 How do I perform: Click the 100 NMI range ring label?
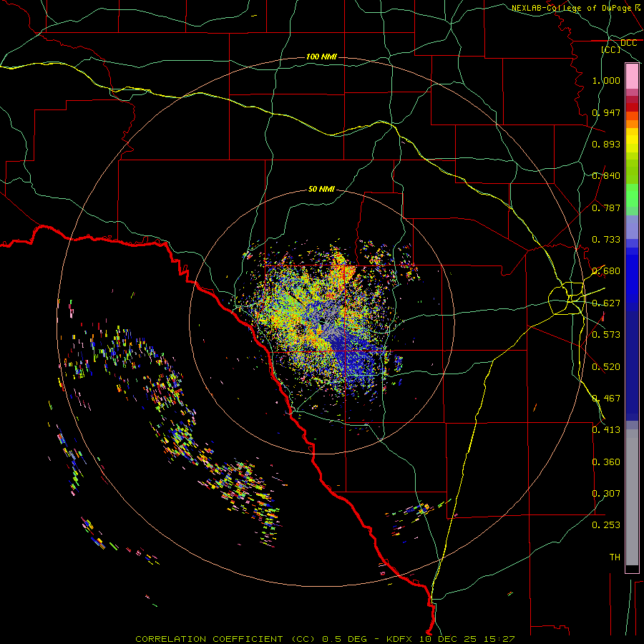point(321,57)
